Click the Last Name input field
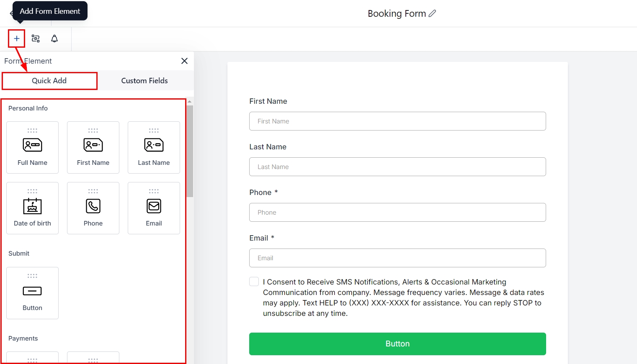 [397, 167]
